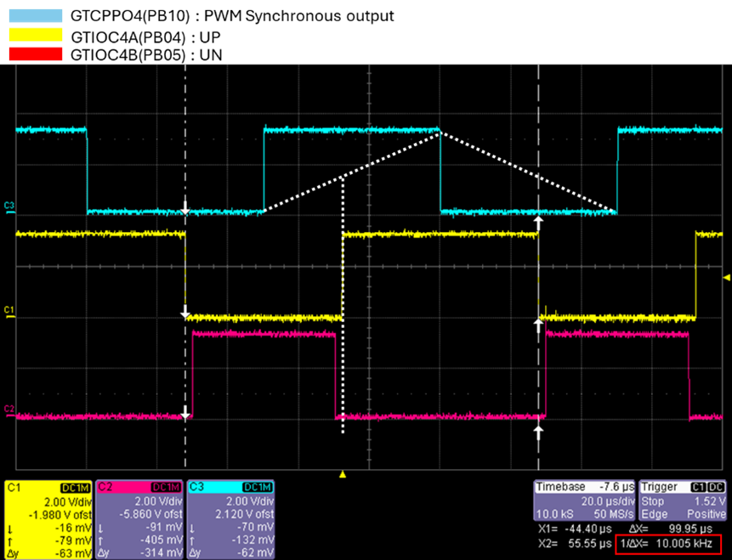Open the Timebase settings box
The width and height of the screenshot is (732, 560).
pos(584,501)
